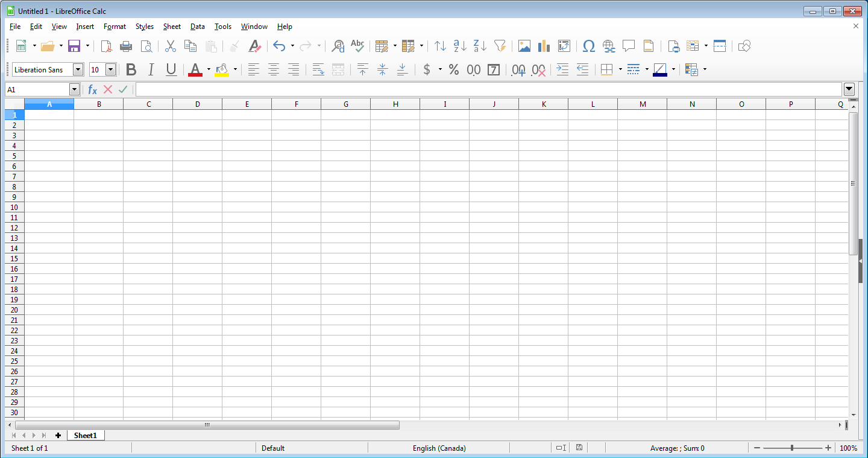Click the Insert Image icon
This screenshot has width=868, height=458.
click(x=524, y=46)
